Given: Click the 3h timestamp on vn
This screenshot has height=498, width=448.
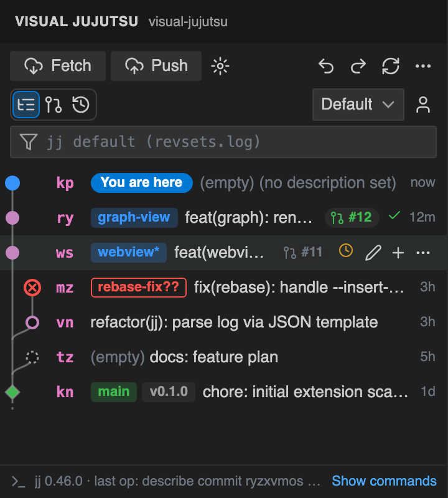Looking at the screenshot, I should [427, 322].
